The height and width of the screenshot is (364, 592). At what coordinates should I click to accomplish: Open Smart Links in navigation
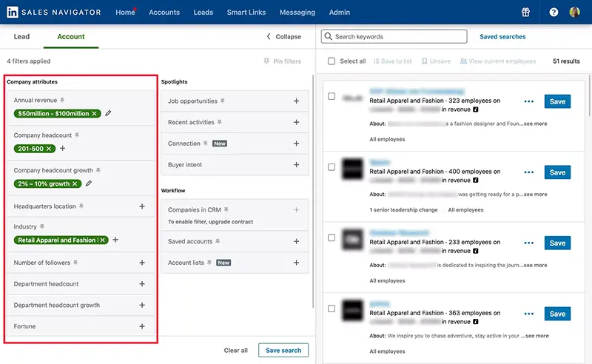click(x=246, y=12)
